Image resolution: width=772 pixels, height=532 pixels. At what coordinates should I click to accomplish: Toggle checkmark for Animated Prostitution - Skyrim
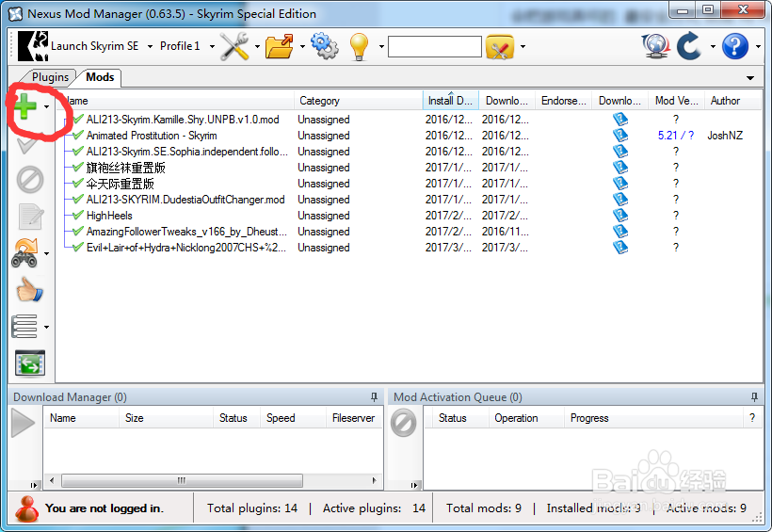[x=78, y=135]
